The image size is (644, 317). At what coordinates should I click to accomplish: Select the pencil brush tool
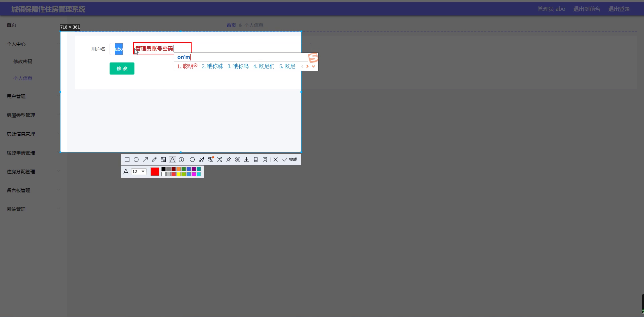point(154,160)
